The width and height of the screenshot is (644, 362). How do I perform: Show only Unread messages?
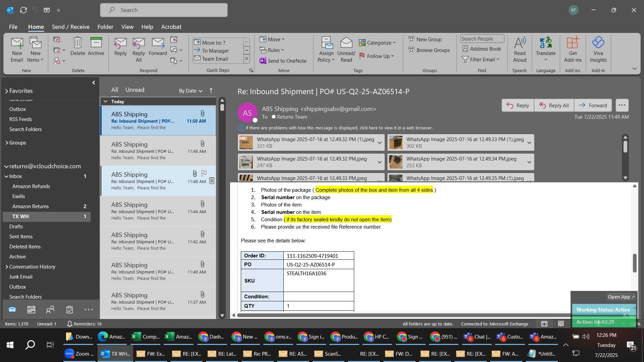(135, 90)
